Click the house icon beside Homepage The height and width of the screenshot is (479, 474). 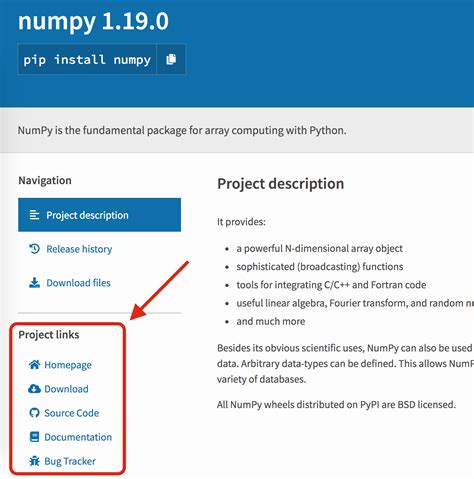point(34,365)
